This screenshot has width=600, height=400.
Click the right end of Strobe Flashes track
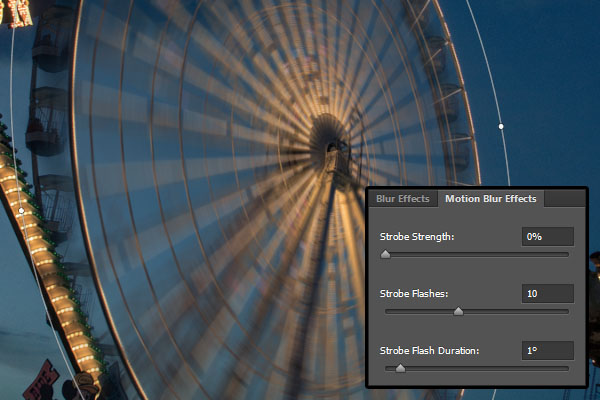click(567, 312)
